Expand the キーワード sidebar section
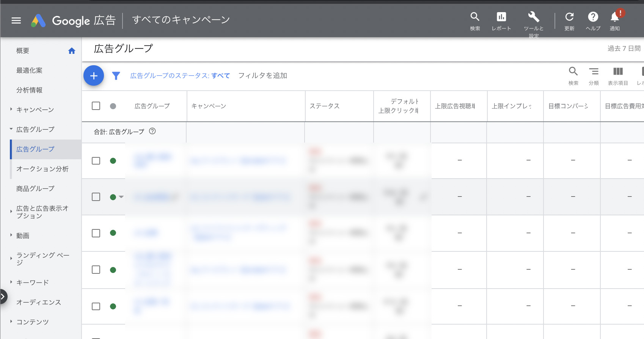This screenshot has height=339, width=644. pos(11,282)
